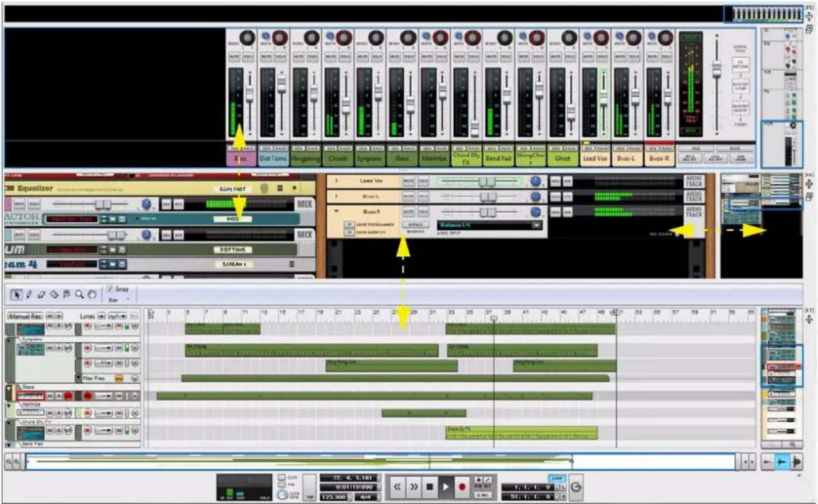Expand the Lead Vox rack device arrow
818x504 pixels.
(x=336, y=180)
